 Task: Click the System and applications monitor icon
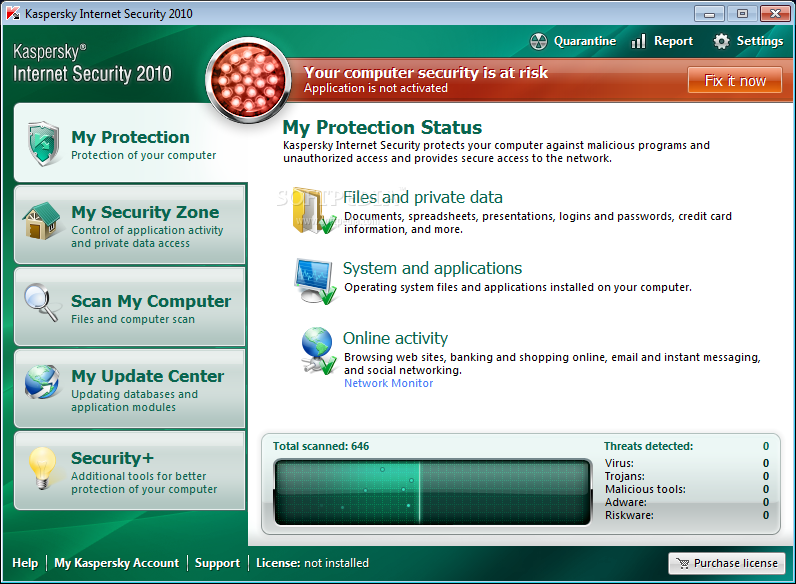(x=315, y=281)
